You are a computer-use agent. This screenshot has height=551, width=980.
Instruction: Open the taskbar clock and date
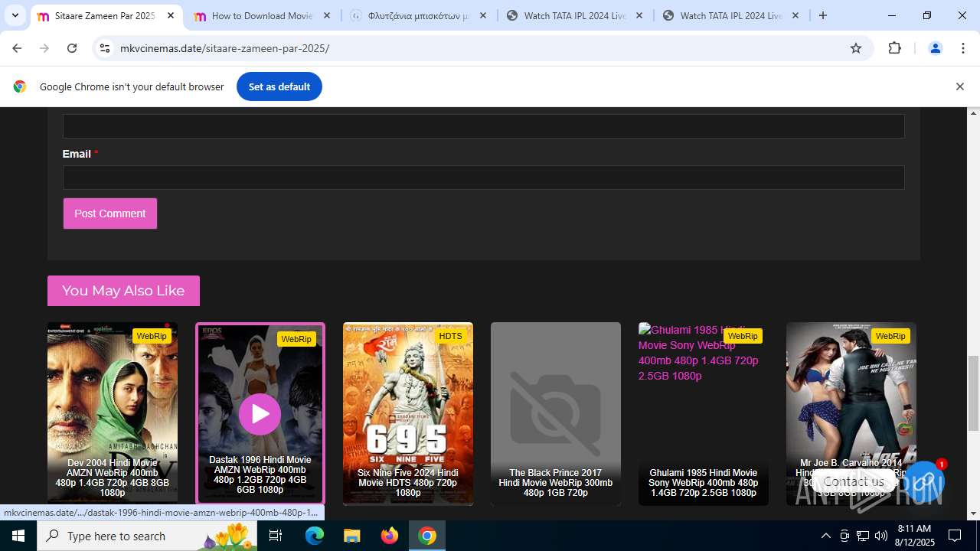pos(914,536)
